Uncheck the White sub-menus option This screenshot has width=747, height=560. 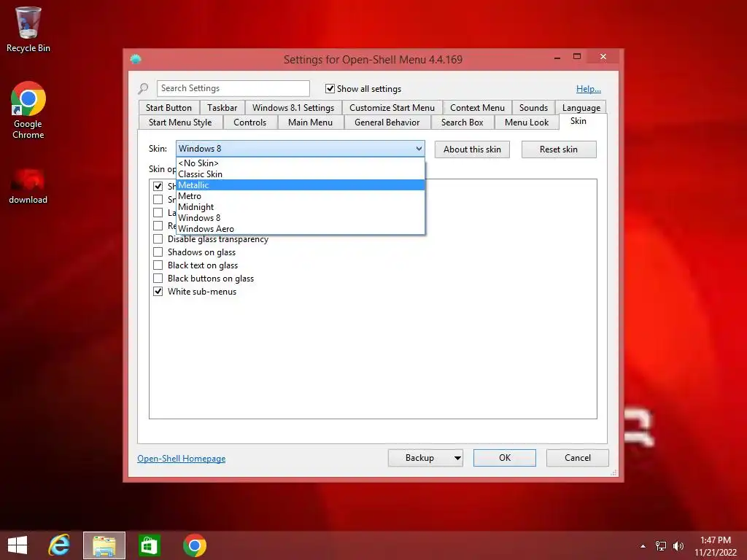click(158, 292)
